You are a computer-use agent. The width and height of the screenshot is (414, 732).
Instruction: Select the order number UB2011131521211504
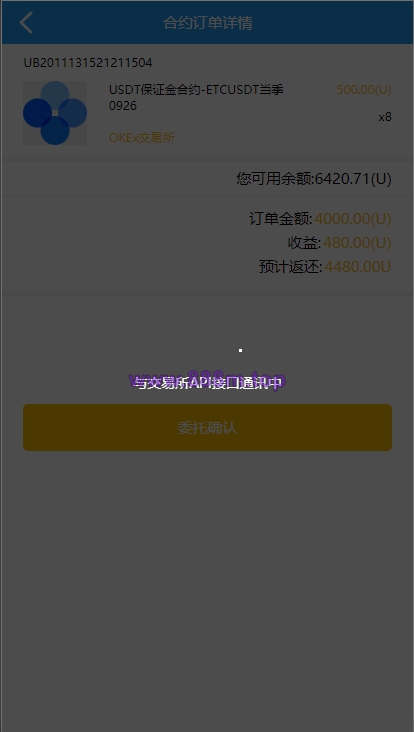tap(88, 63)
